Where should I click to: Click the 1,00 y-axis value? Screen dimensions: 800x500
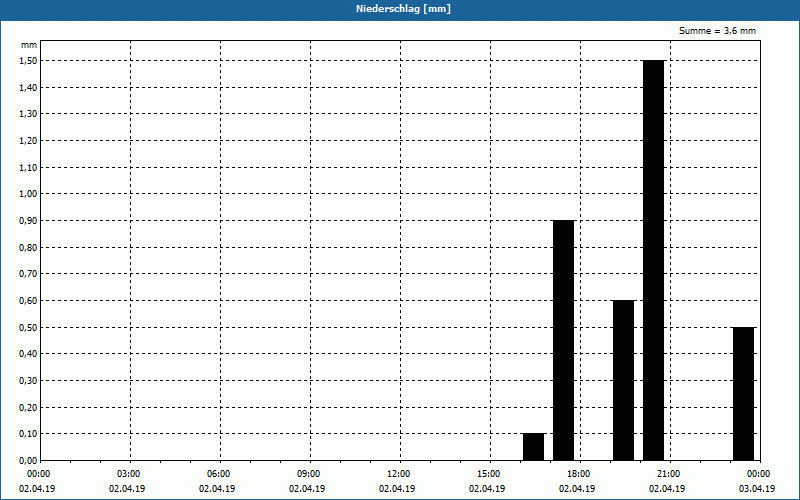pyautogui.click(x=28, y=194)
